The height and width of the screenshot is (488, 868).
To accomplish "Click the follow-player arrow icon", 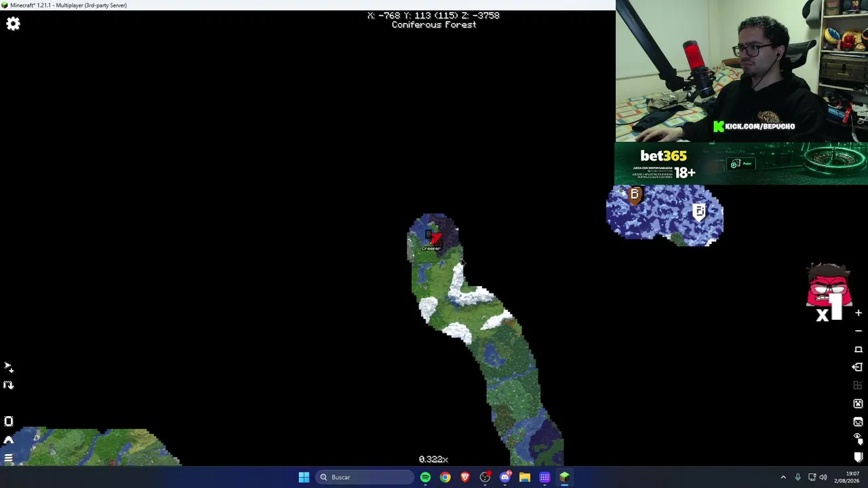I will 8,367.
